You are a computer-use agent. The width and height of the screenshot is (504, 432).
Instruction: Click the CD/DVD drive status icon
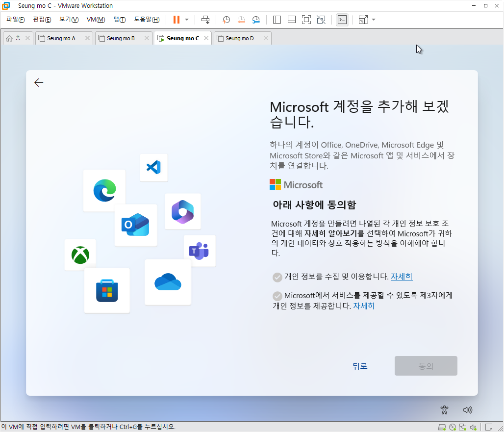(453, 427)
